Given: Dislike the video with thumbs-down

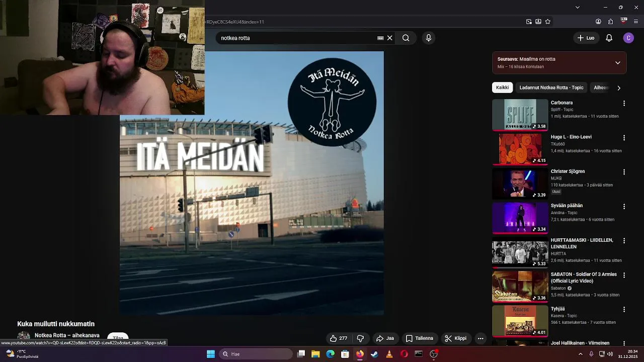Looking at the screenshot, I should pyautogui.click(x=360, y=338).
